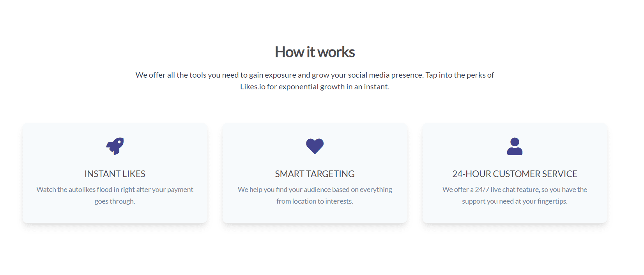Click "Tap into the perks of" text

pos(460,75)
